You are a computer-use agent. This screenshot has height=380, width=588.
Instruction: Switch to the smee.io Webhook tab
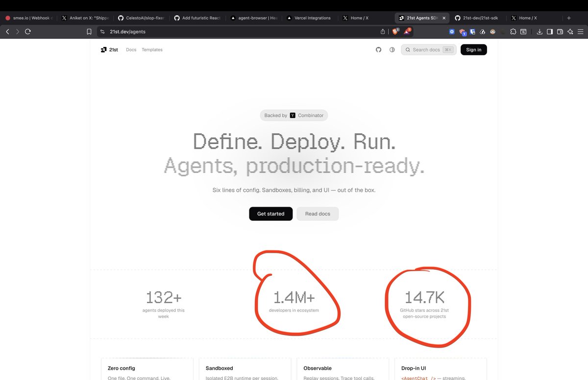pyautogui.click(x=29, y=18)
